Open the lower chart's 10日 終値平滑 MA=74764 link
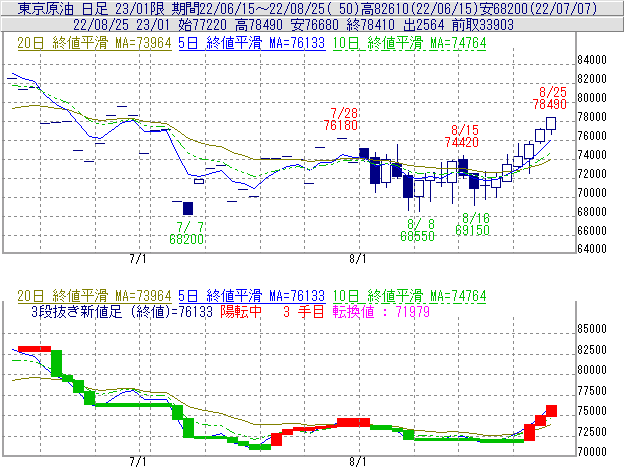This screenshot has width=624, height=475. click(410, 296)
